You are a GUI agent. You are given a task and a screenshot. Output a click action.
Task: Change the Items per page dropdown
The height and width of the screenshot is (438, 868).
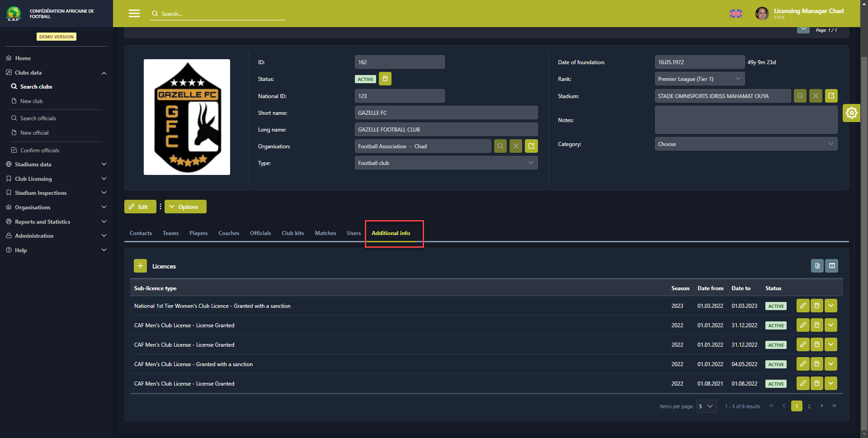[706, 406]
